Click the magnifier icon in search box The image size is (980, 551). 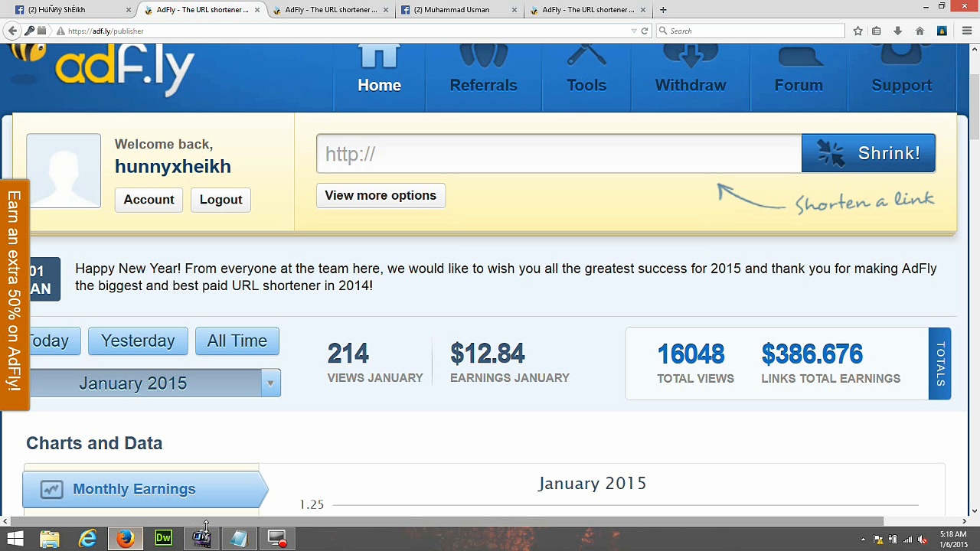click(x=663, y=31)
